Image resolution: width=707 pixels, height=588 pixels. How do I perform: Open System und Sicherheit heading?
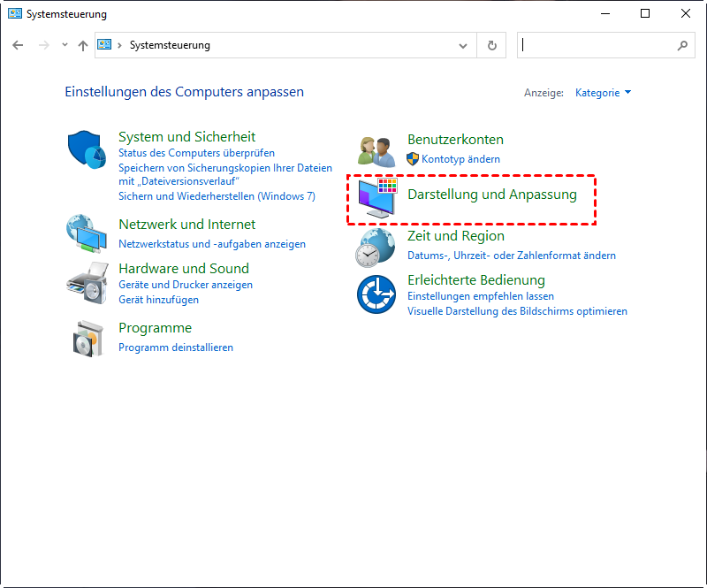[x=186, y=136]
